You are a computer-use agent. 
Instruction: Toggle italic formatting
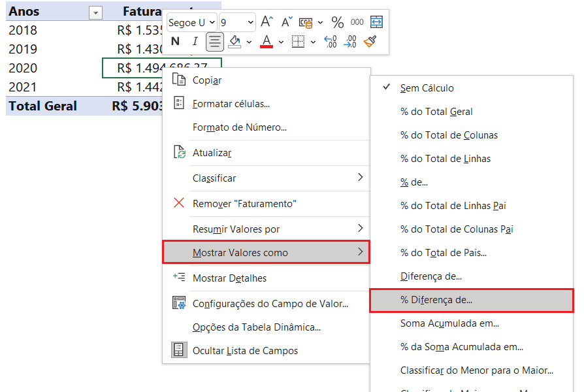click(194, 42)
